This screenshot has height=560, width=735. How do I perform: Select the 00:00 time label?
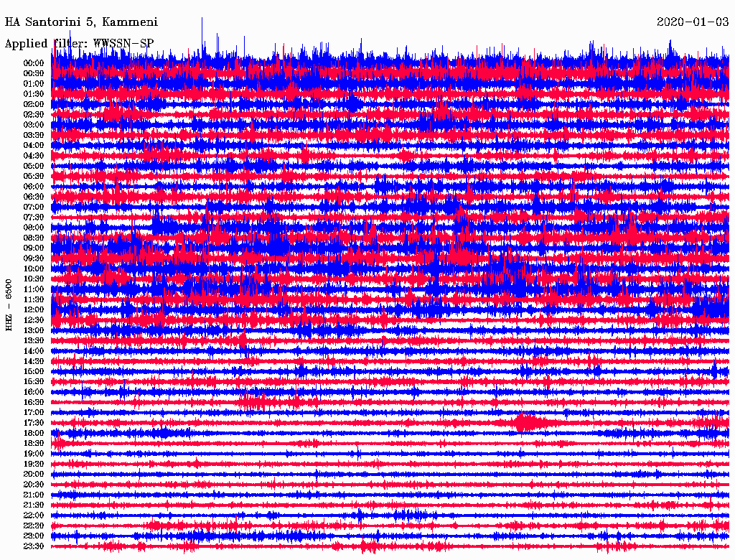34,63
